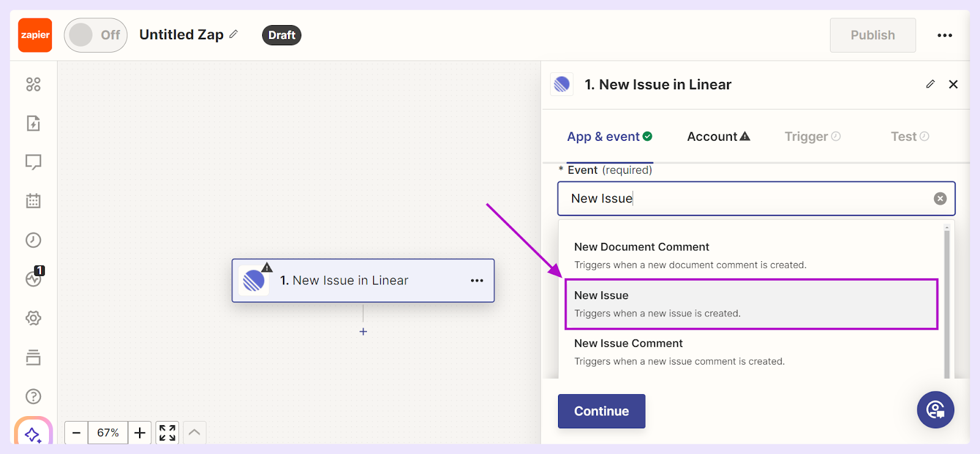Open the apps grid sidebar icon
The height and width of the screenshot is (454, 980).
(33, 84)
